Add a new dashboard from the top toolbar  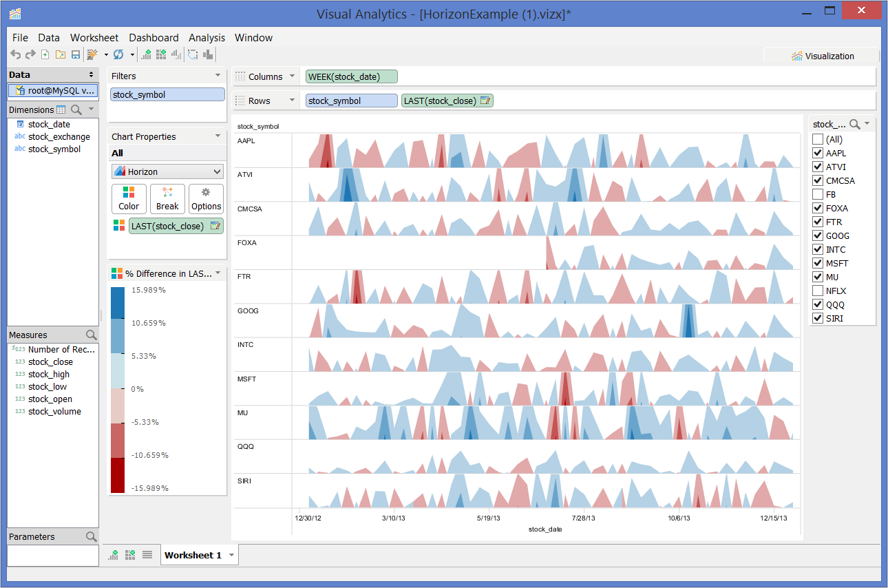pos(161,55)
